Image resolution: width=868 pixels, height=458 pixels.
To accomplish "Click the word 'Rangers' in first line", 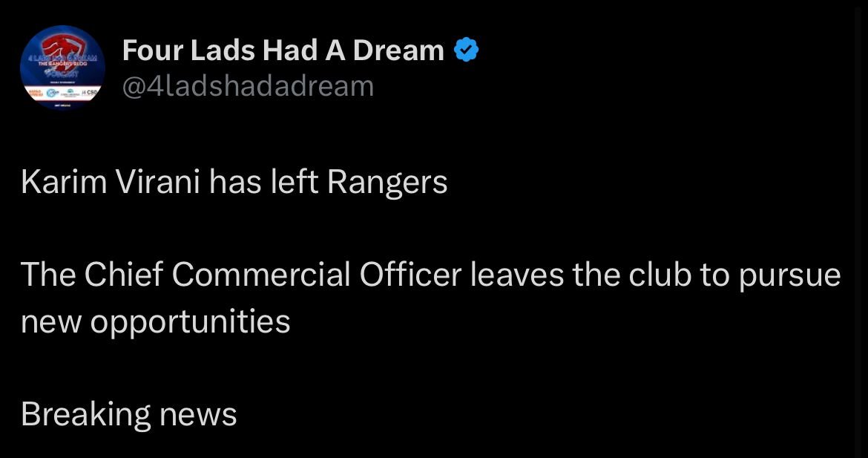I will tap(387, 184).
